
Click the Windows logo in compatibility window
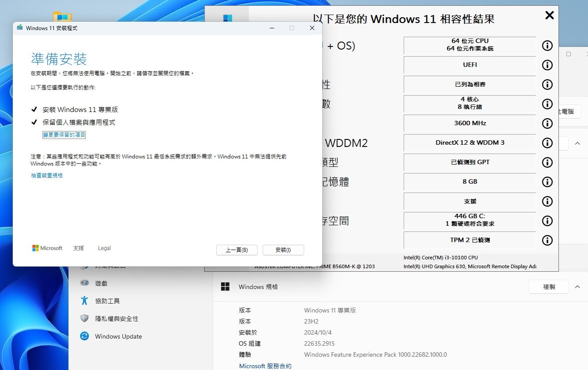pos(227,19)
